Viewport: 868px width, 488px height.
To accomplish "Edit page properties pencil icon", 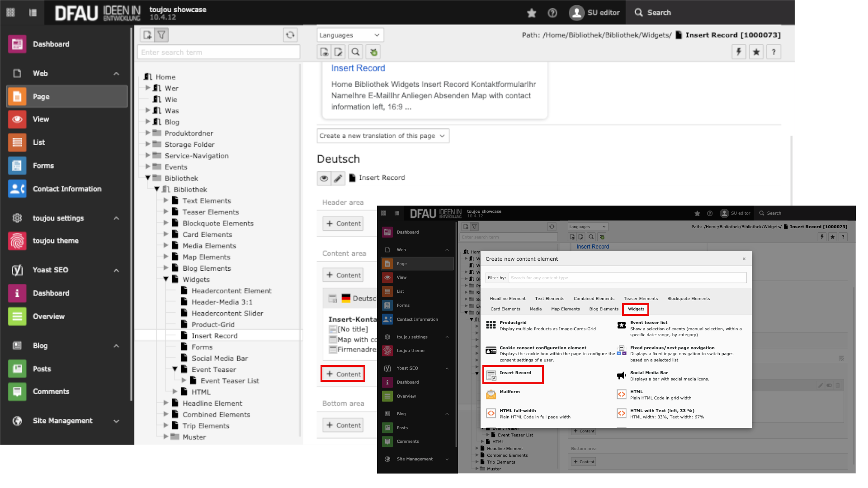I will tap(338, 178).
